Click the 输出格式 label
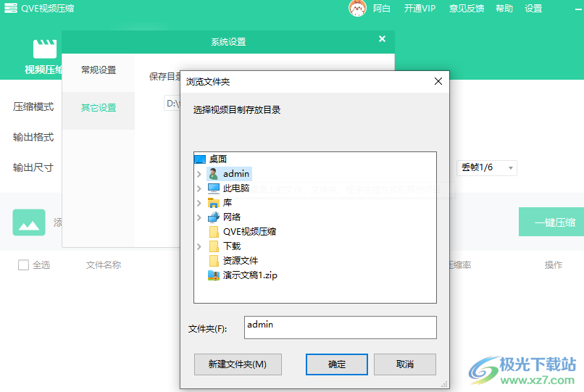The width and height of the screenshot is (584, 392). (x=33, y=137)
